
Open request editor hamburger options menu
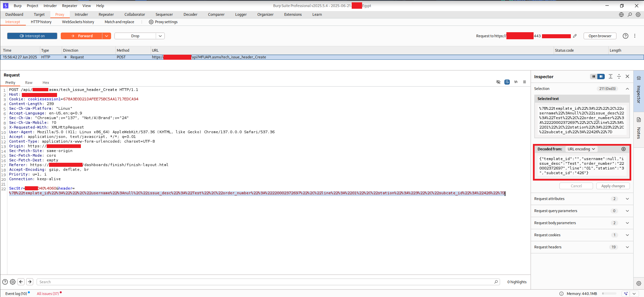click(x=525, y=82)
